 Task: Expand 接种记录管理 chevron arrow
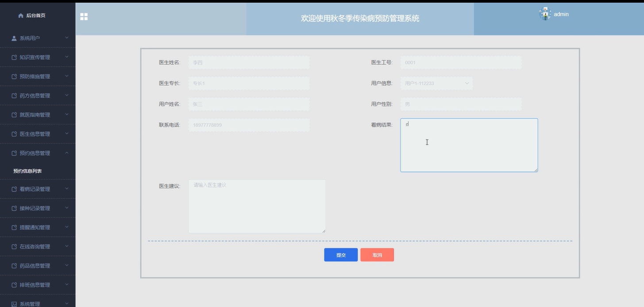point(67,208)
